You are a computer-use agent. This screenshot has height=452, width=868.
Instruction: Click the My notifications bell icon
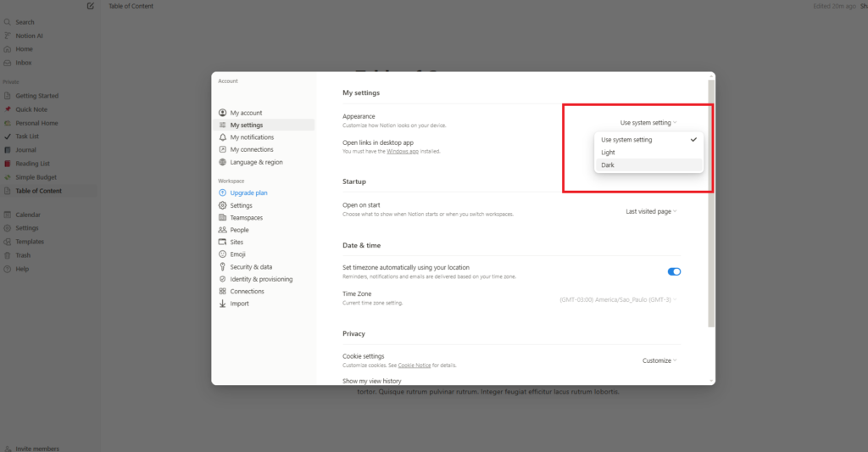pyautogui.click(x=223, y=137)
